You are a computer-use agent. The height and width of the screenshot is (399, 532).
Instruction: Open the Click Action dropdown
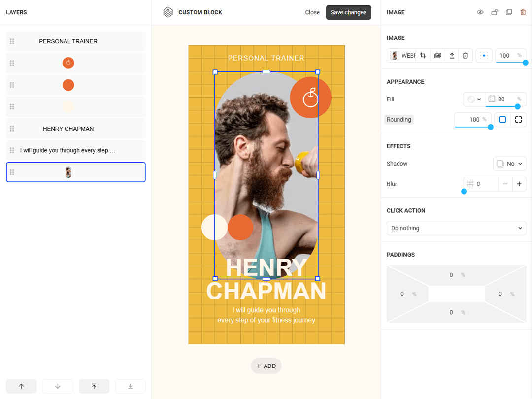(456, 228)
